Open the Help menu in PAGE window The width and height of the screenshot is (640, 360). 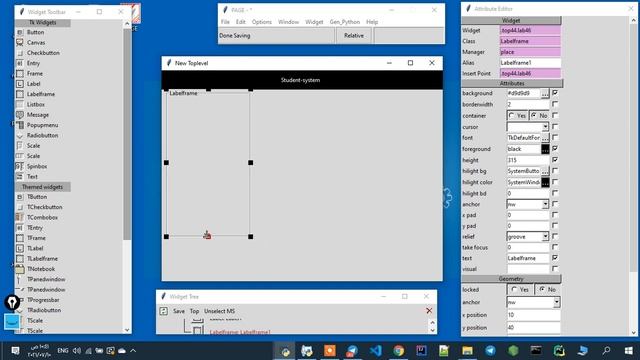click(x=372, y=22)
